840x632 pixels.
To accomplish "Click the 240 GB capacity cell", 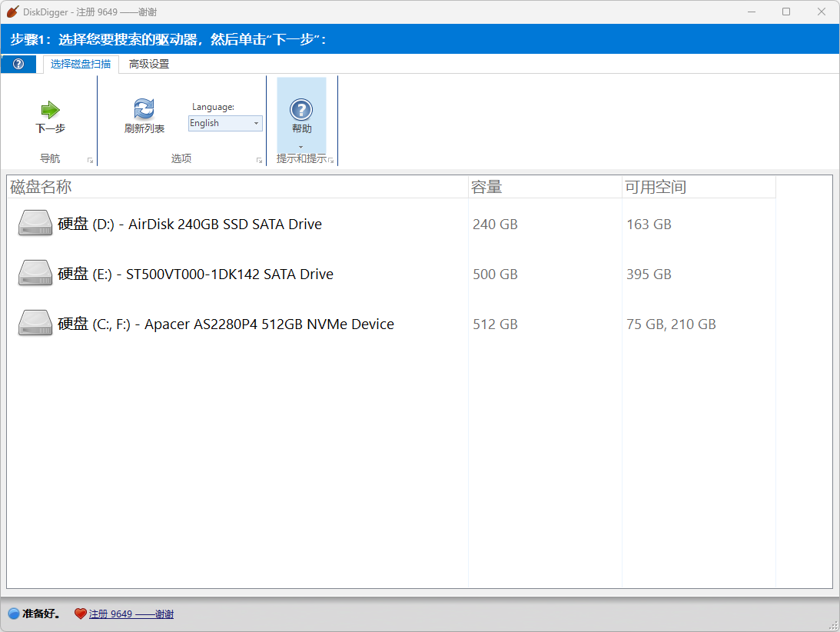I will pyautogui.click(x=495, y=224).
